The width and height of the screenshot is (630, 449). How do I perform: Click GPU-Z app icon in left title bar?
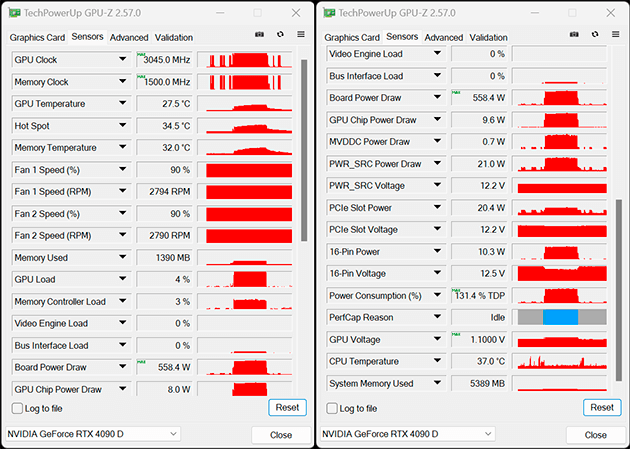[14, 13]
